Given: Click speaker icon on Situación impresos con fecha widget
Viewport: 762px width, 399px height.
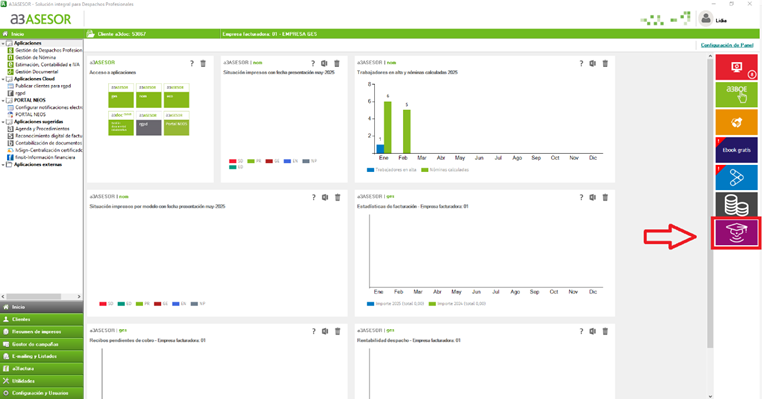Looking at the screenshot, I should (x=325, y=63).
